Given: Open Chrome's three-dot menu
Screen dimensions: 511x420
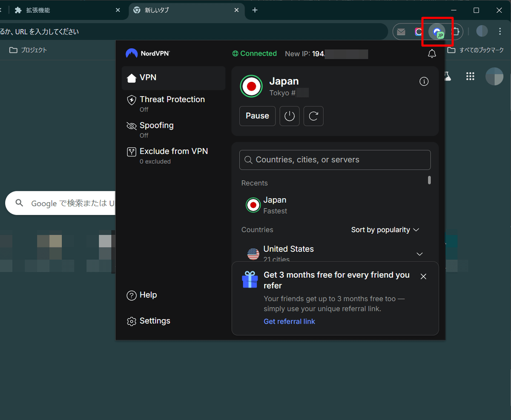Looking at the screenshot, I should 500,32.
